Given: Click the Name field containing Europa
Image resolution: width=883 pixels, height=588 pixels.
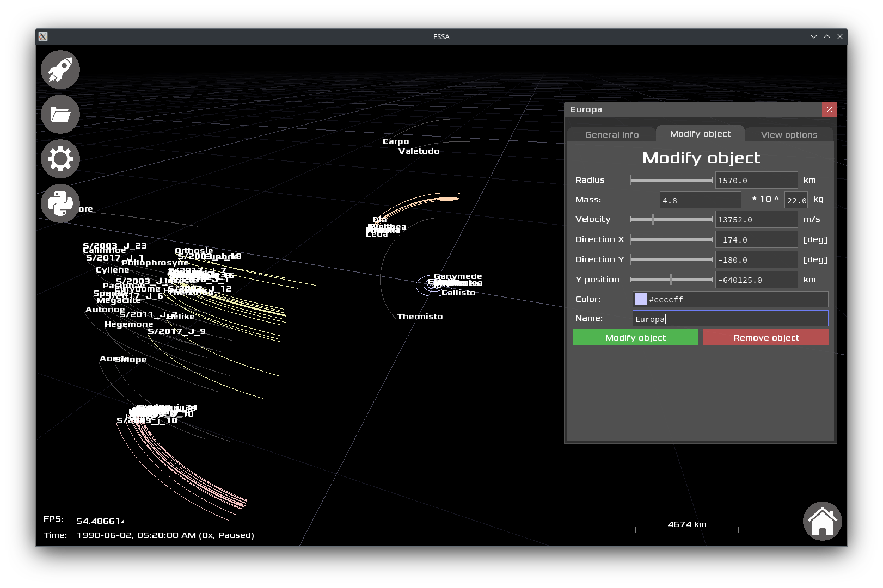Looking at the screenshot, I should pyautogui.click(x=730, y=318).
